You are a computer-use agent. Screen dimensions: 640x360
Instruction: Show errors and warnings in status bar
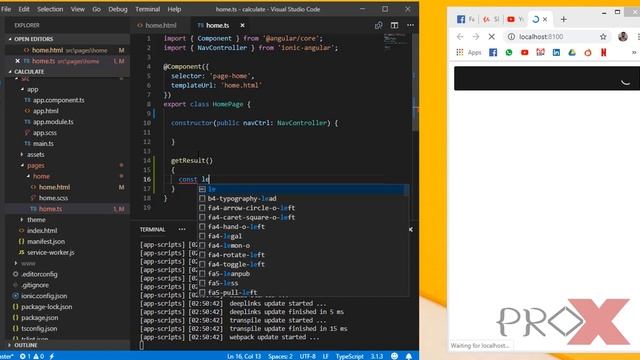pos(32,356)
